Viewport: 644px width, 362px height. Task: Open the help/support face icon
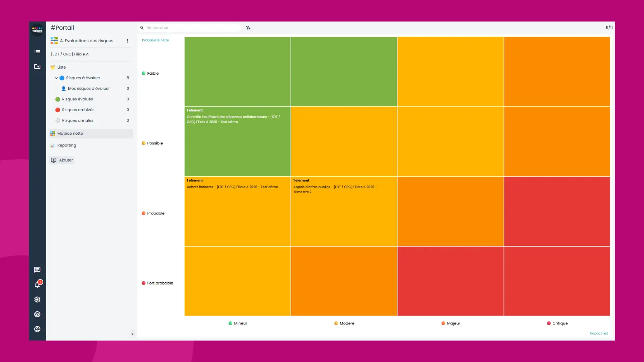coord(37,314)
